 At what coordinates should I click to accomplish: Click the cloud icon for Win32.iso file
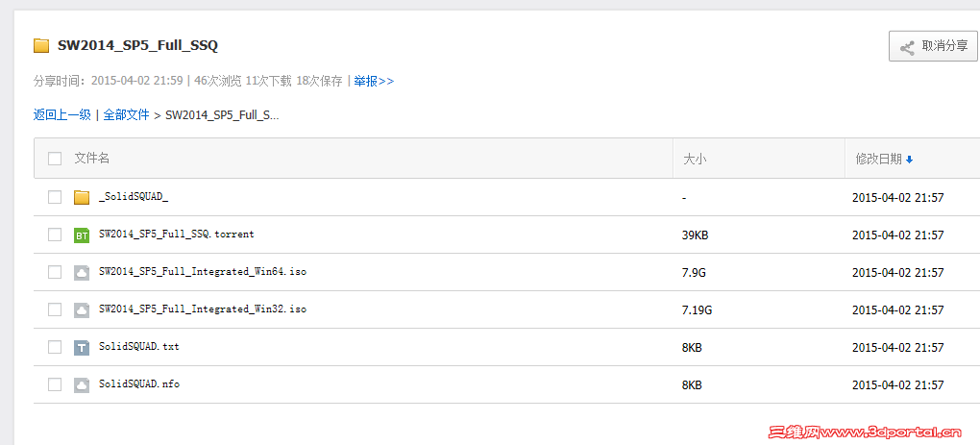82,310
